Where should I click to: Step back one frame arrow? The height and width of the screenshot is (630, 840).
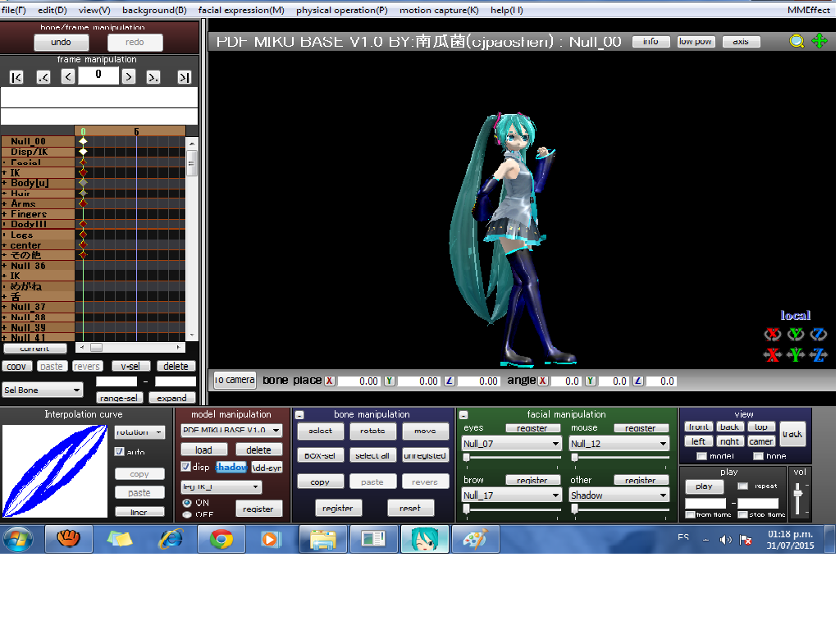pos(68,76)
